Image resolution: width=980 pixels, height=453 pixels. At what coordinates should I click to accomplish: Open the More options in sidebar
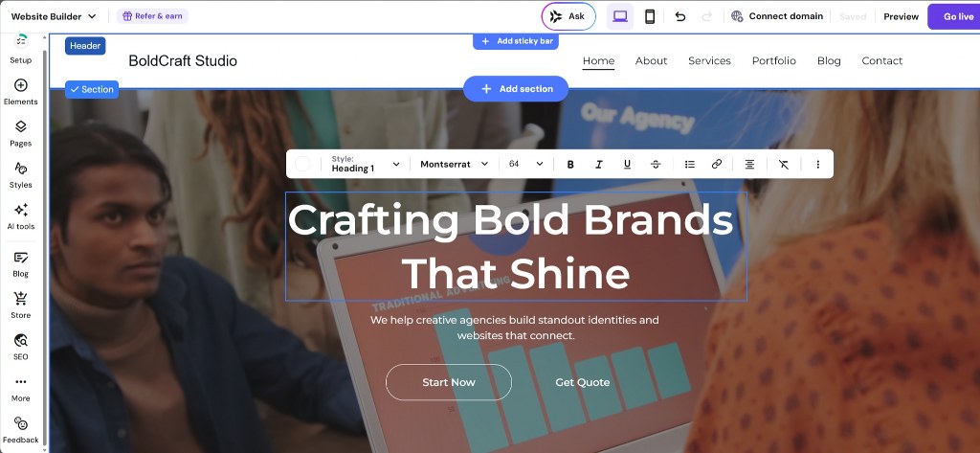pos(21,389)
